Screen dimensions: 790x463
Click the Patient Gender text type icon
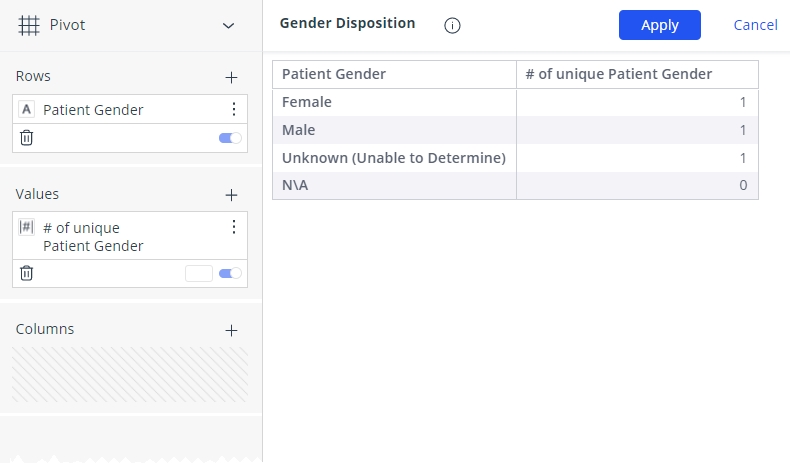click(x=26, y=109)
